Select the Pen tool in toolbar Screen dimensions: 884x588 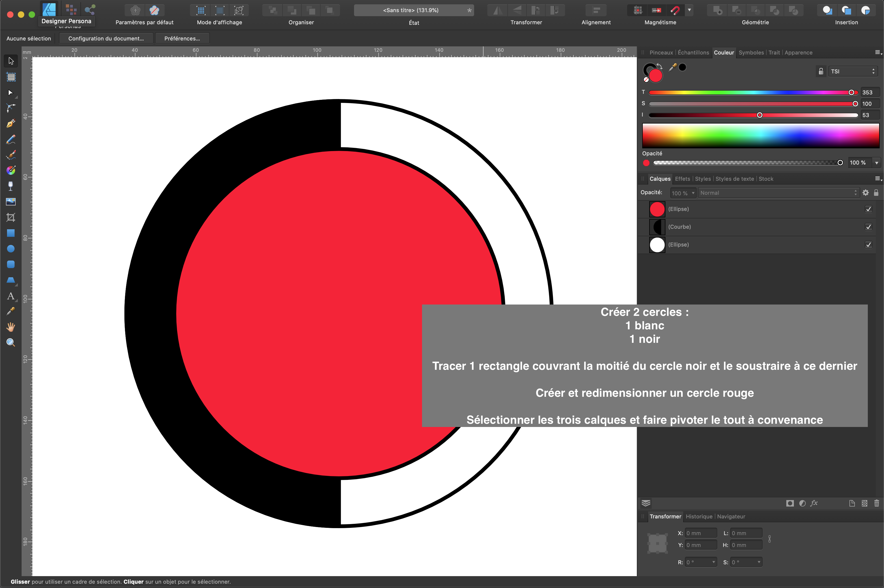click(11, 124)
